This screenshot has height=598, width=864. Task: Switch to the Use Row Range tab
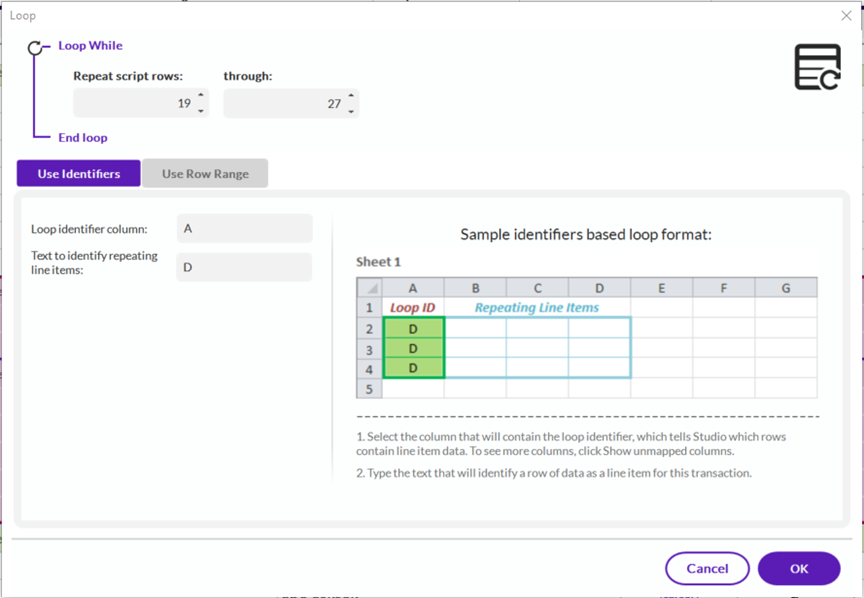pyautogui.click(x=205, y=174)
